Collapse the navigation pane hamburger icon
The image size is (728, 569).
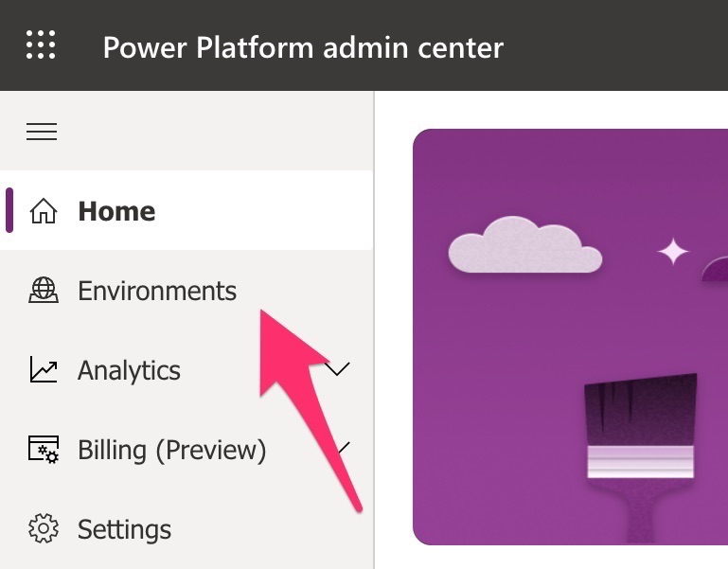coord(42,132)
